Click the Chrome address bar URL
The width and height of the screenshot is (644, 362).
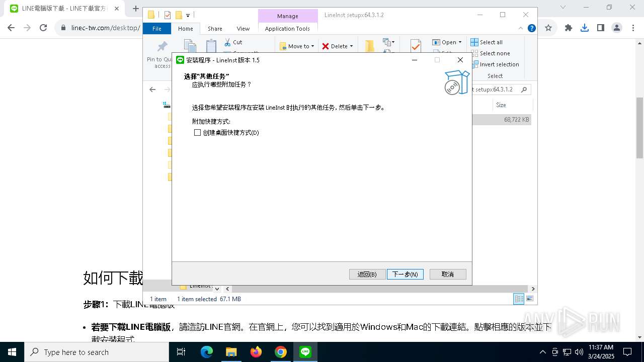pyautogui.click(x=105, y=28)
